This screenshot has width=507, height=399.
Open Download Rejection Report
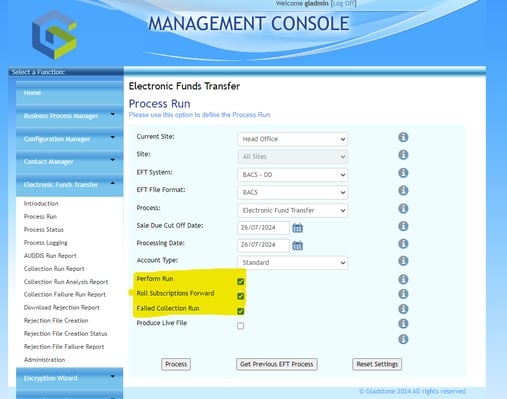(x=62, y=307)
